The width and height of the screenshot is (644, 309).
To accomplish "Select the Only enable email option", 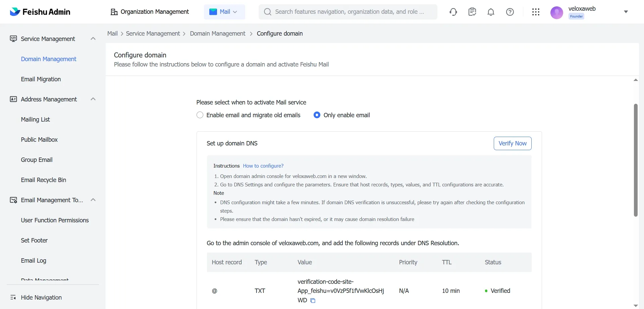I will (x=317, y=115).
